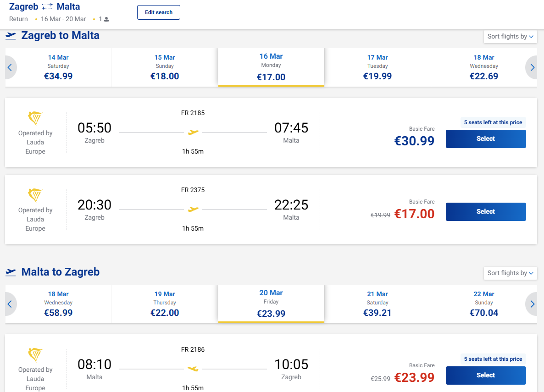The width and height of the screenshot is (544, 392).
Task: Open Sort flights by for return flights
Action: (510, 273)
